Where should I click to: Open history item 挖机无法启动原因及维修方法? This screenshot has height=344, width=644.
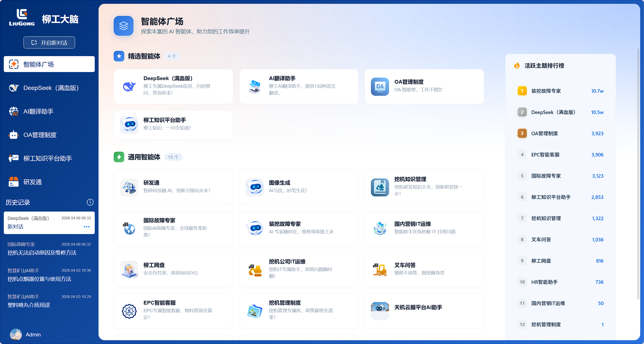click(49, 249)
